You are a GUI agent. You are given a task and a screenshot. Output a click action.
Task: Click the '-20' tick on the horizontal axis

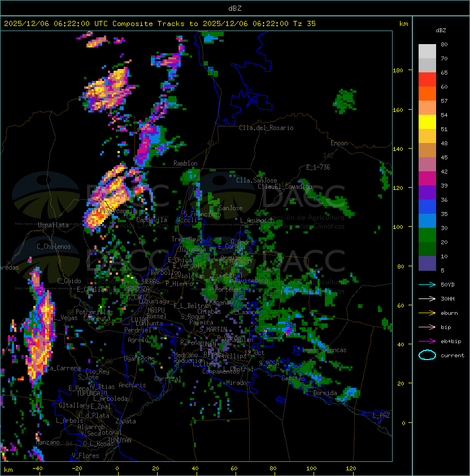(77, 469)
